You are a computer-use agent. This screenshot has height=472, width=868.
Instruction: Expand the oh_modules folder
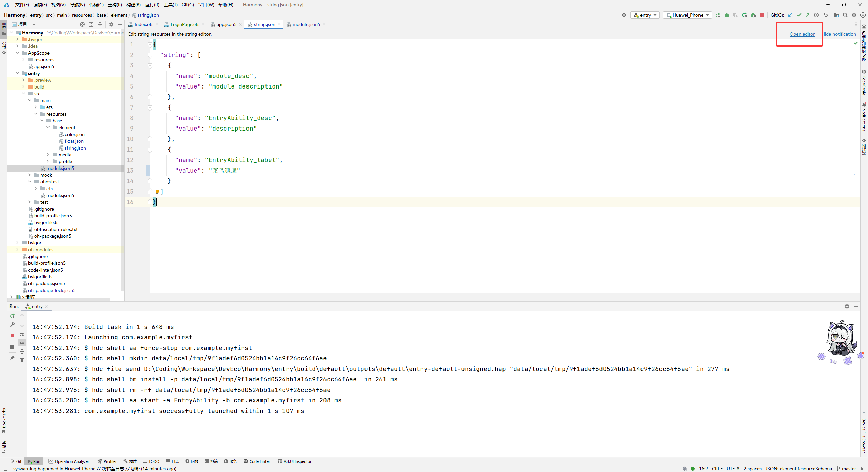(17, 250)
